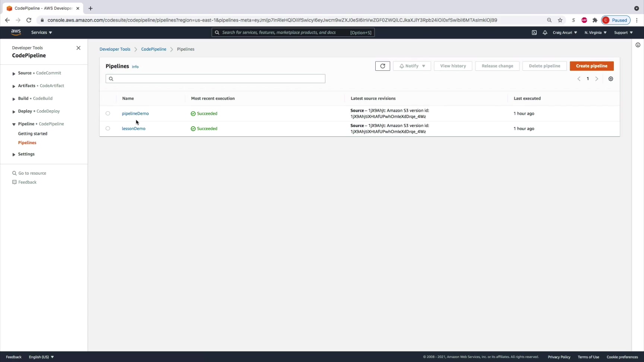The height and width of the screenshot is (362, 644).
Task: Open the English (US) language selector
Action: pos(41,357)
